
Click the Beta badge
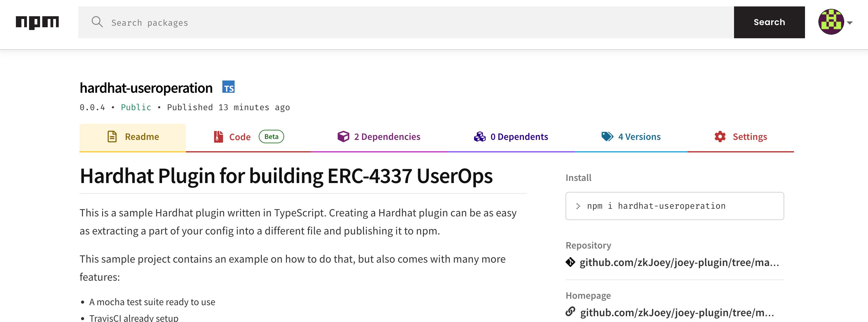coord(271,137)
